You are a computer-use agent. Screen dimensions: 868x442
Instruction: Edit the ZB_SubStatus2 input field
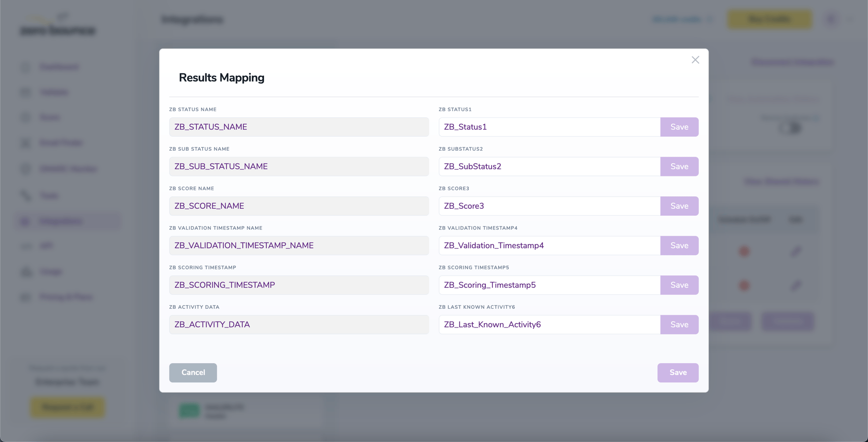[x=549, y=167]
